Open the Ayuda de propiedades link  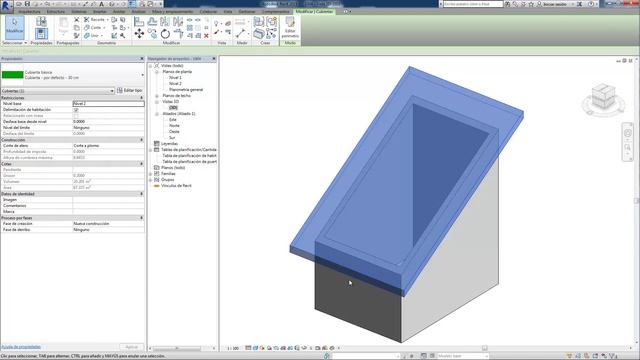tap(21, 347)
